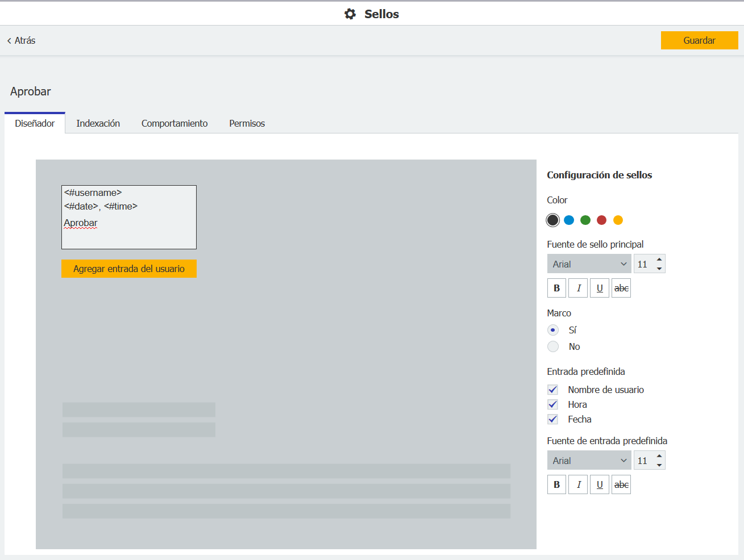The image size is (744, 560).
Task: Select No for the Marco option
Action: [x=552, y=346]
